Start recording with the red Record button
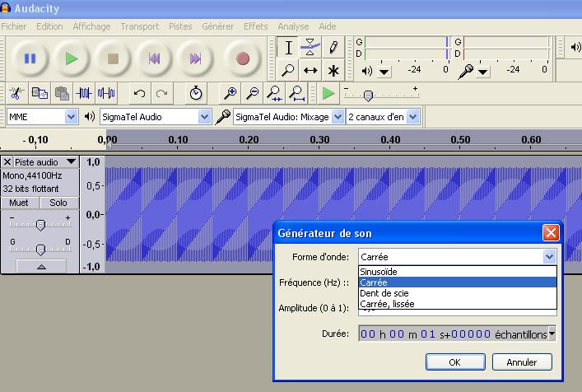This screenshot has height=392, width=582. pos(243,58)
